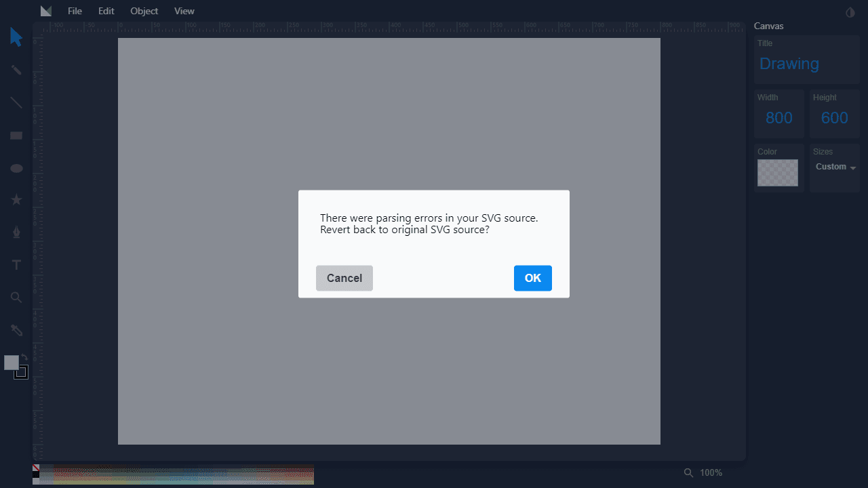Confirm revert with OK button
Screen dimensions: 868x488
coord(533,278)
